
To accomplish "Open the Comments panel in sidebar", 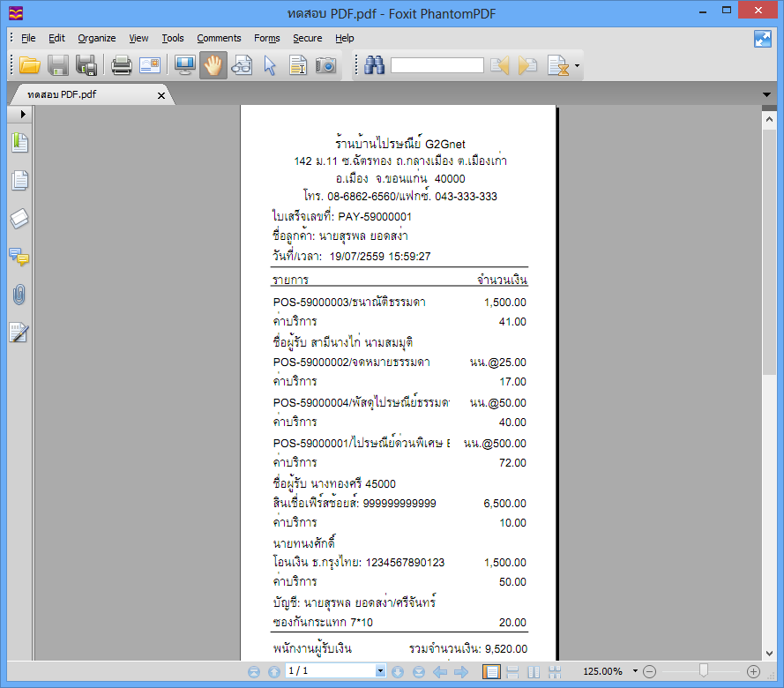I will (19, 257).
